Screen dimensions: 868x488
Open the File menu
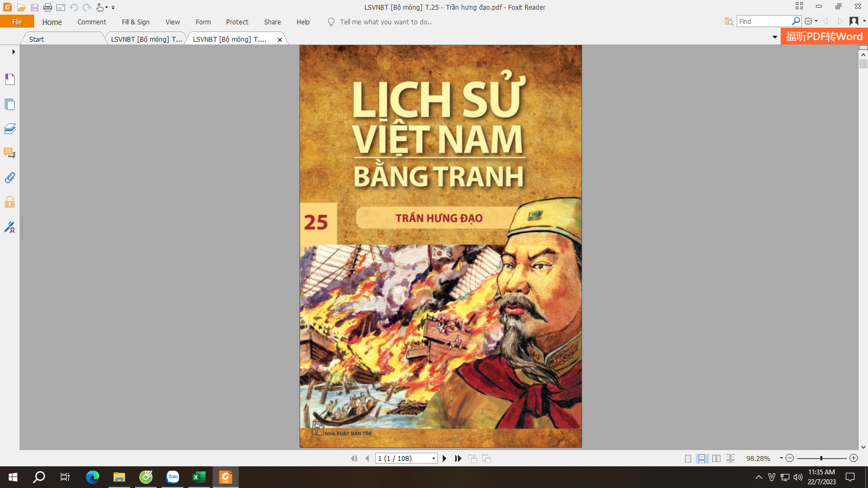(17, 22)
